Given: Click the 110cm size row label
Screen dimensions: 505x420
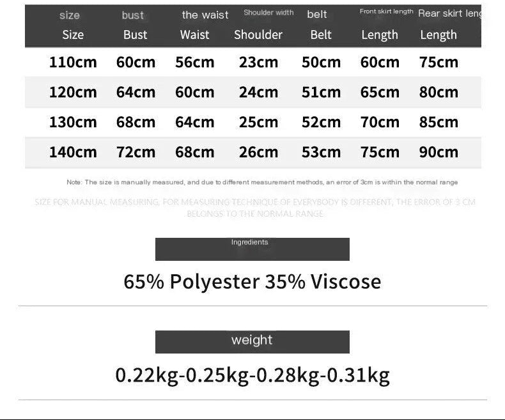Looking at the screenshot, I should [73, 62].
